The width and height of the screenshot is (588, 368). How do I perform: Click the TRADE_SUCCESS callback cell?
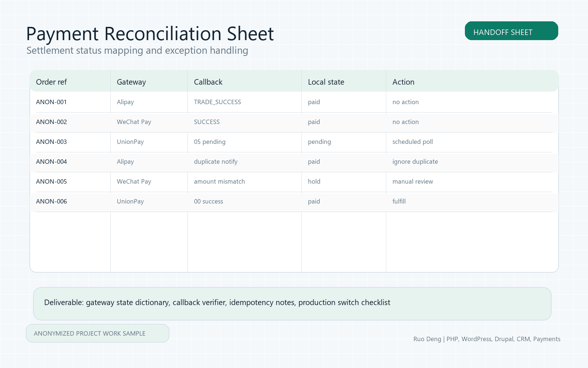pyautogui.click(x=218, y=102)
